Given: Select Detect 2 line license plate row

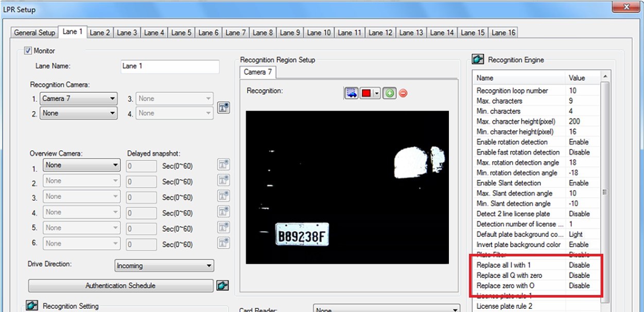Looking at the screenshot, I should click(x=536, y=214).
